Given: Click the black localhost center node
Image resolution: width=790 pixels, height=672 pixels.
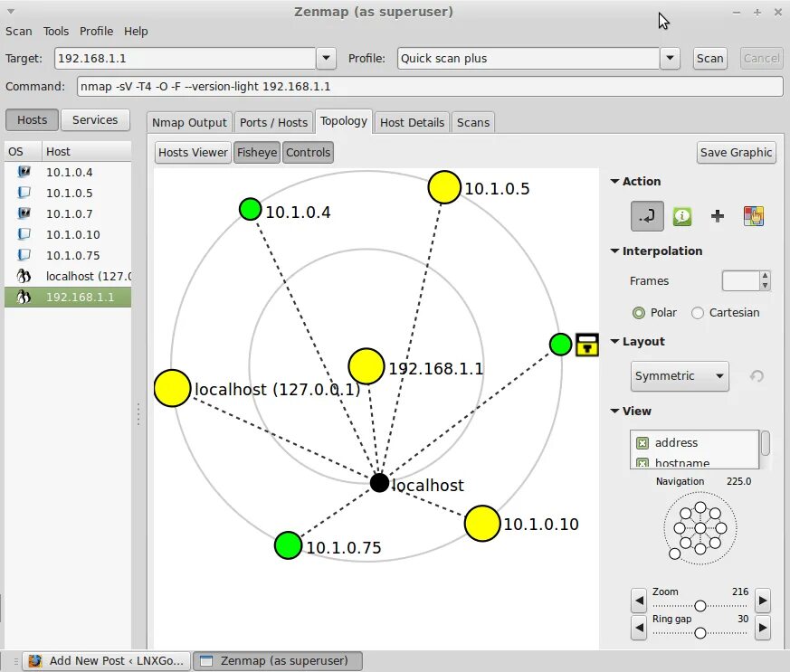Looking at the screenshot, I should click(x=379, y=482).
